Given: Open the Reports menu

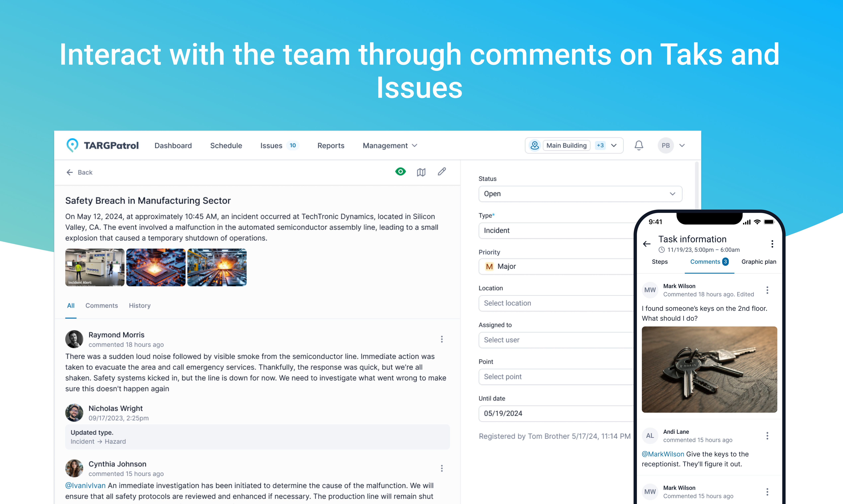Looking at the screenshot, I should pyautogui.click(x=331, y=146).
